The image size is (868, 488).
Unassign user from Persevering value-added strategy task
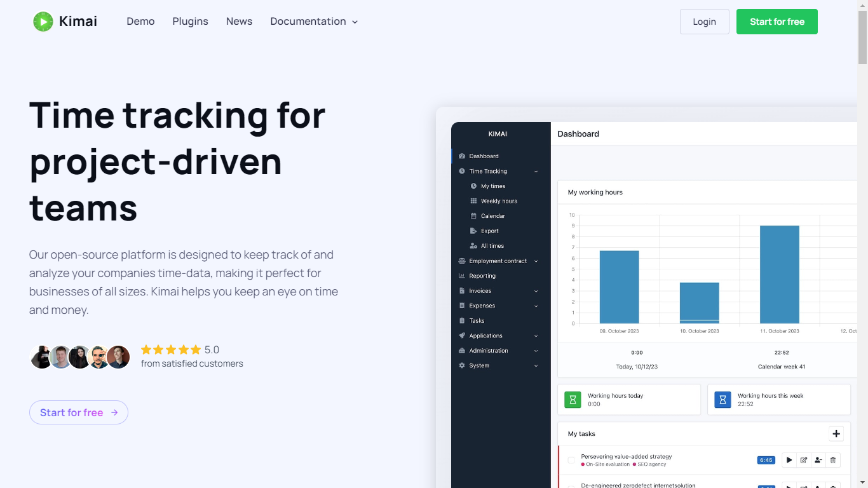pyautogui.click(x=818, y=460)
